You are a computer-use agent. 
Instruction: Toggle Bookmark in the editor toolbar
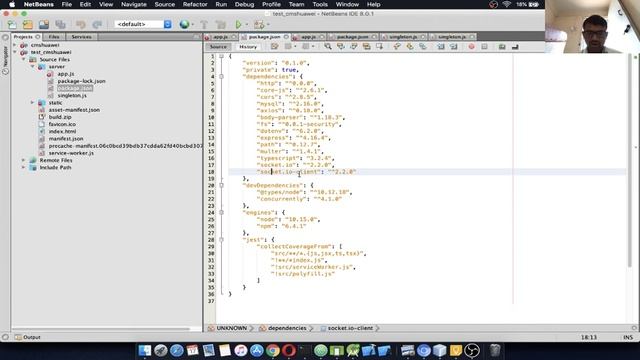point(423,47)
